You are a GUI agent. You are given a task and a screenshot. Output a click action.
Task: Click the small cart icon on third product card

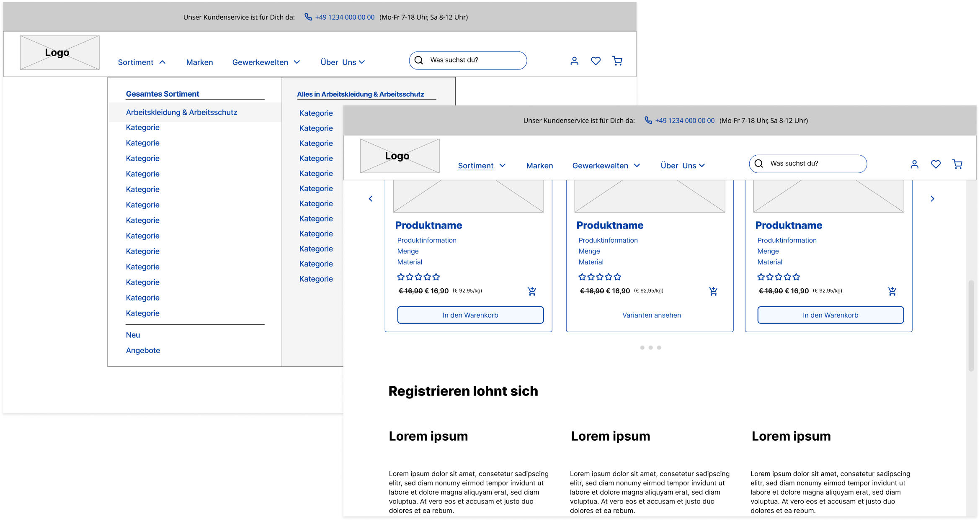[x=892, y=291]
